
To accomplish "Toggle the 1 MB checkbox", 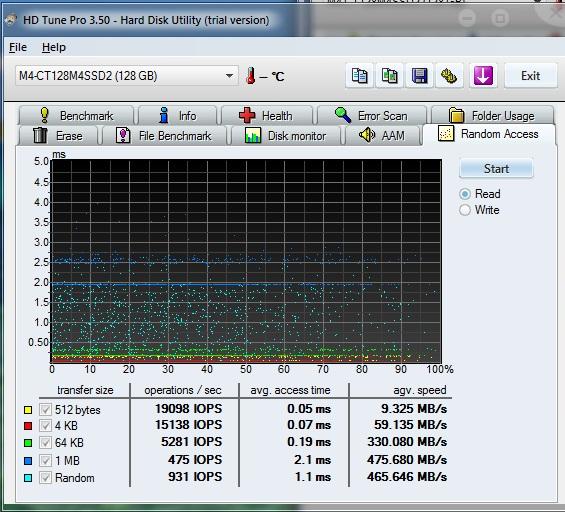I will tap(45, 460).
